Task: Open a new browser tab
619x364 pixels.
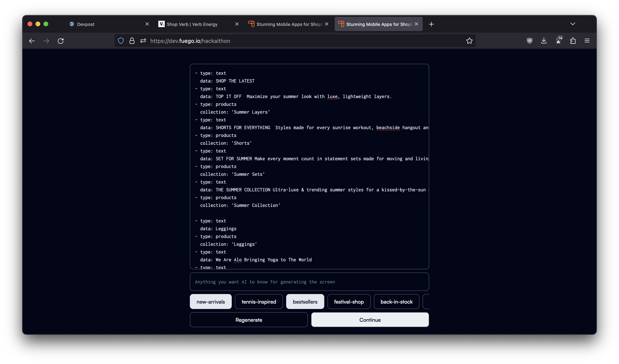Action: [x=431, y=24]
